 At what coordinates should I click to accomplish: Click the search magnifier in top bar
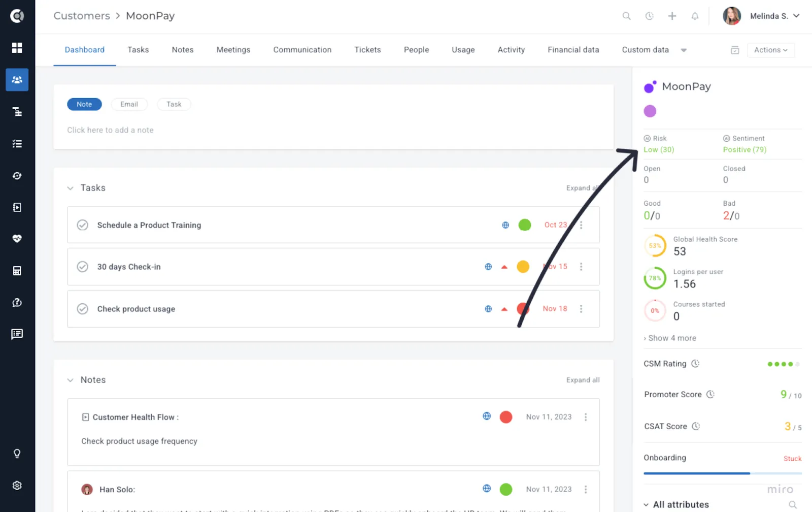pyautogui.click(x=627, y=16)
